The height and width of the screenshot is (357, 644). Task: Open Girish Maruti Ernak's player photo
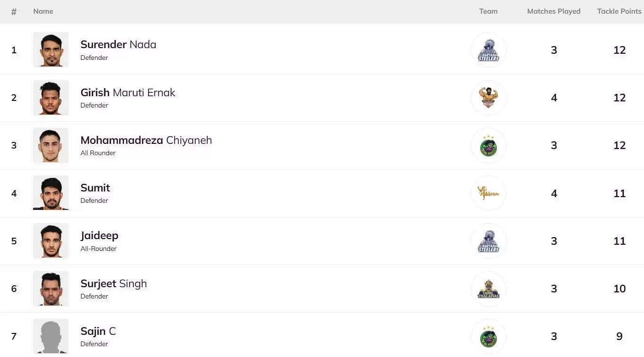click(x=50, y=98)
